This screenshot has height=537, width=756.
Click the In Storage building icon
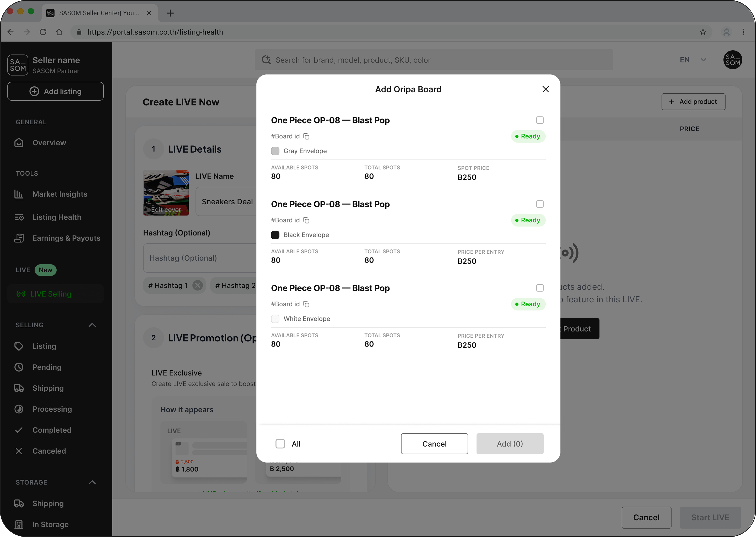coord(19,524)
